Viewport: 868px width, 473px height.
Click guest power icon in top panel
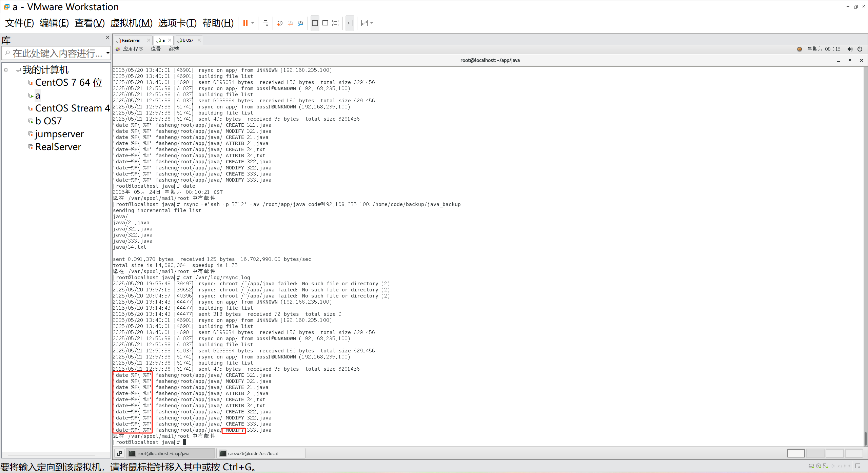pyautogui.click(x=860, y=49)
